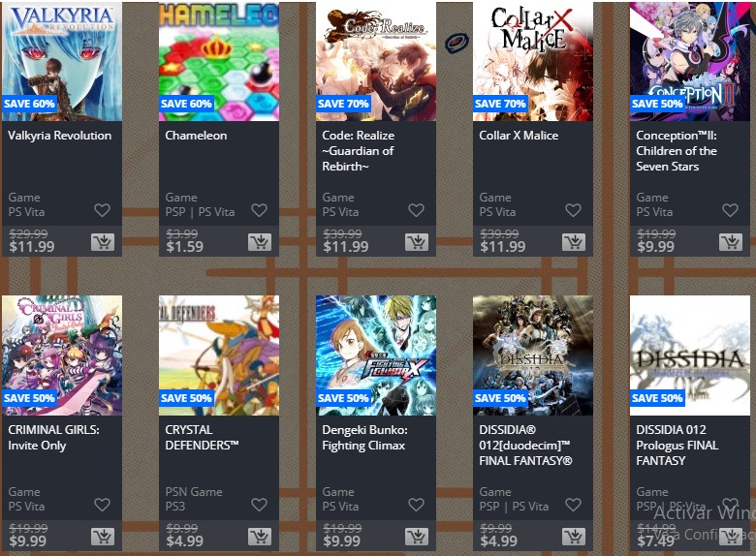Screen dimensions: 756x556
Task: Add Conception II to cart
Action: [731, 242]
